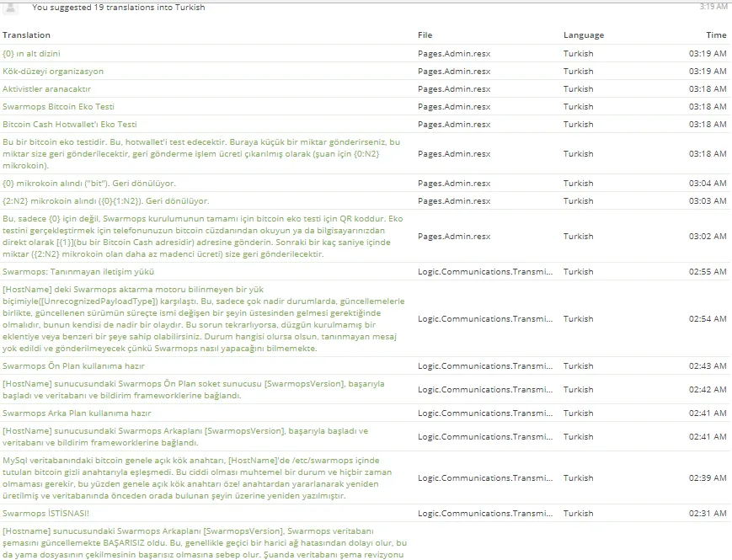Image resolution: width=732 pixels, height=560 pixels.
Task: Click the 'Language' column header
Action: pyautogui.click(x=584, y=35)
